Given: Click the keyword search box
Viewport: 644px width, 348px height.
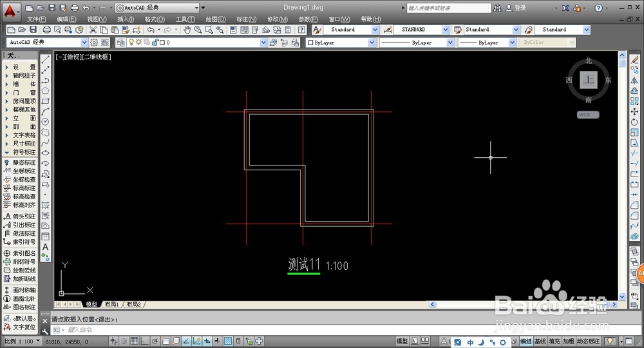Looking at the screenshot, I should point(449,8).
